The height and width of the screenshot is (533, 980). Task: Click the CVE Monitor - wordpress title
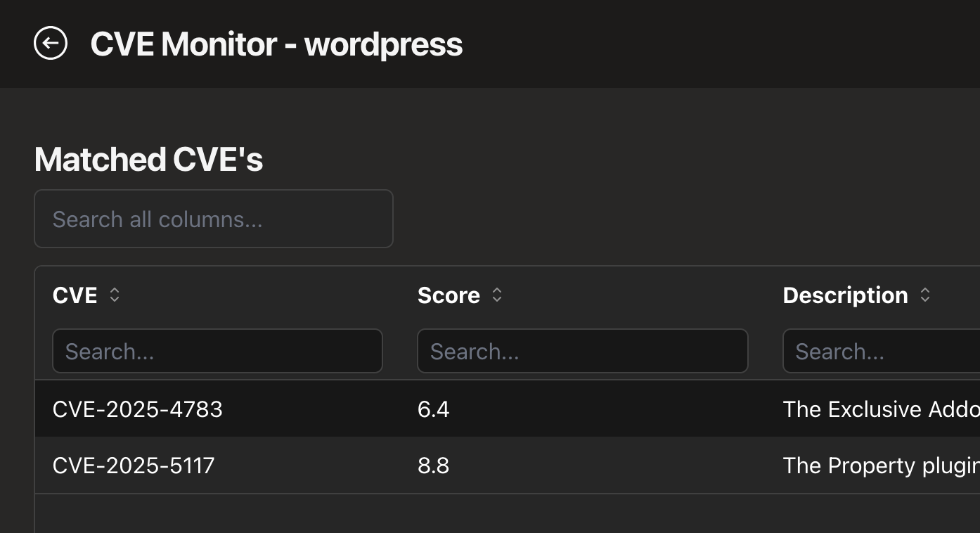pyautogui.click(x=276, y=44)
